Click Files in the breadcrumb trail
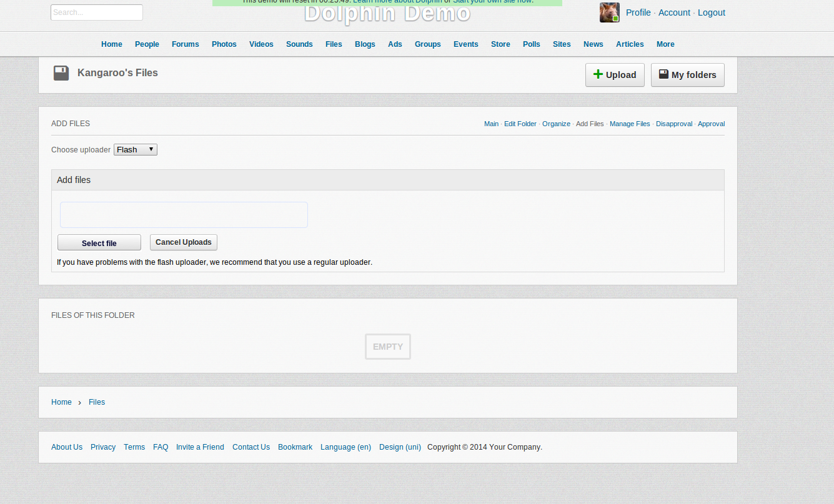The image size is (834, 504). click(x=97, y=402)
